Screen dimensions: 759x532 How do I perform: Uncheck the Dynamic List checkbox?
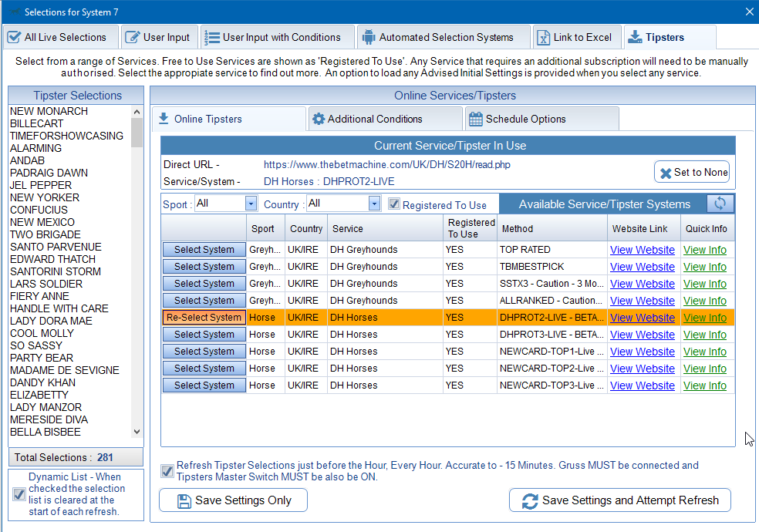(19, 494)
